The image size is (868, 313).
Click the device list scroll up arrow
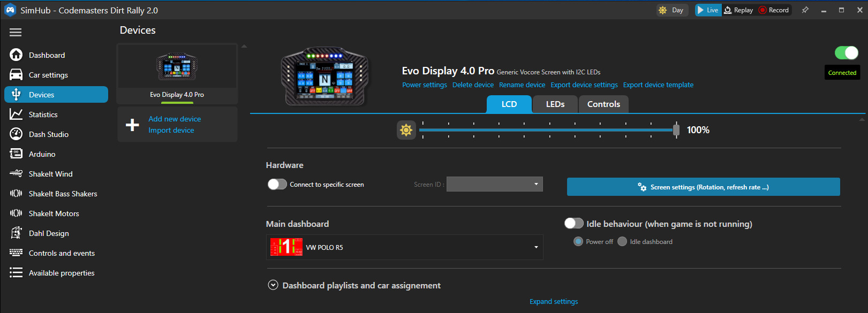coord(244,47)
